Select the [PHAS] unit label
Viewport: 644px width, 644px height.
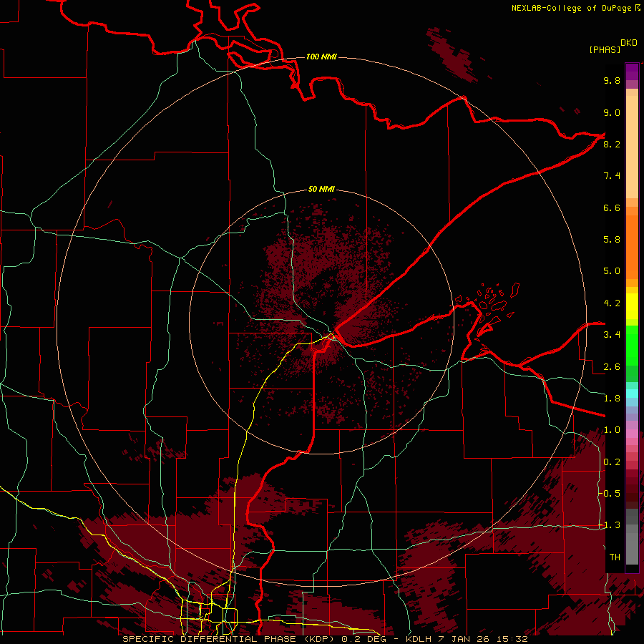[605, 49]
